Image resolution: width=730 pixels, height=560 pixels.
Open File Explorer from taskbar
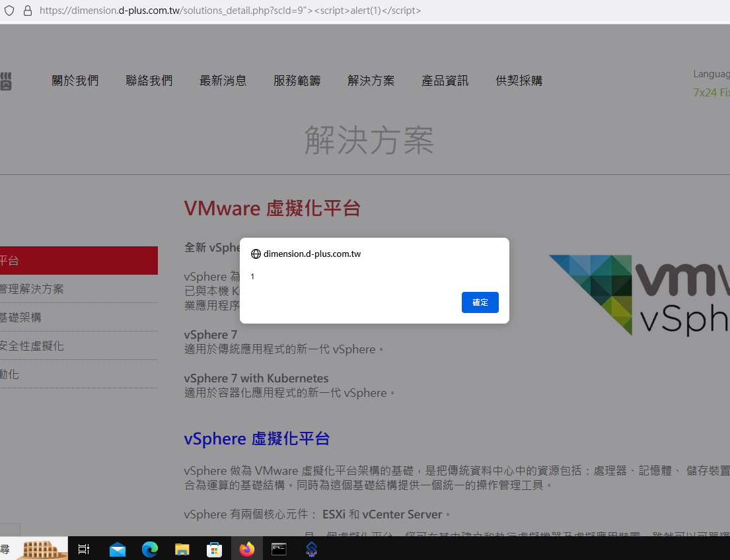click(x=182, y=549)
